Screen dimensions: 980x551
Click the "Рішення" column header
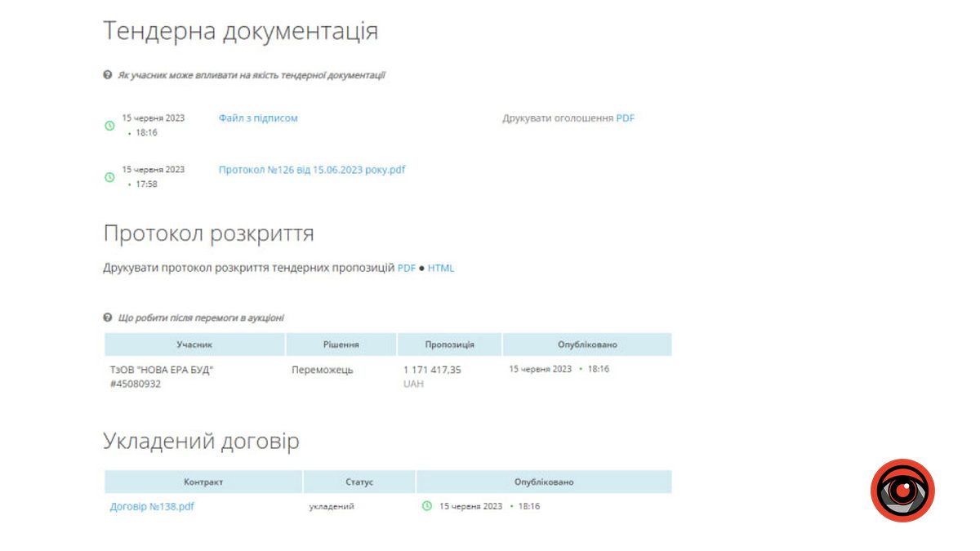[341, 344]
